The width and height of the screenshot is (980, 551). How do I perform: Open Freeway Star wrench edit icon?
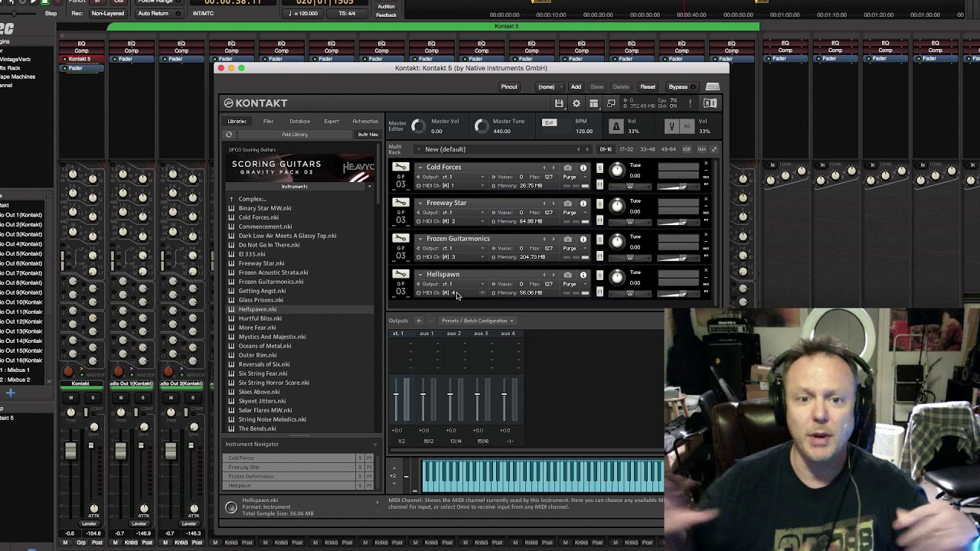[x=400, y=203]
